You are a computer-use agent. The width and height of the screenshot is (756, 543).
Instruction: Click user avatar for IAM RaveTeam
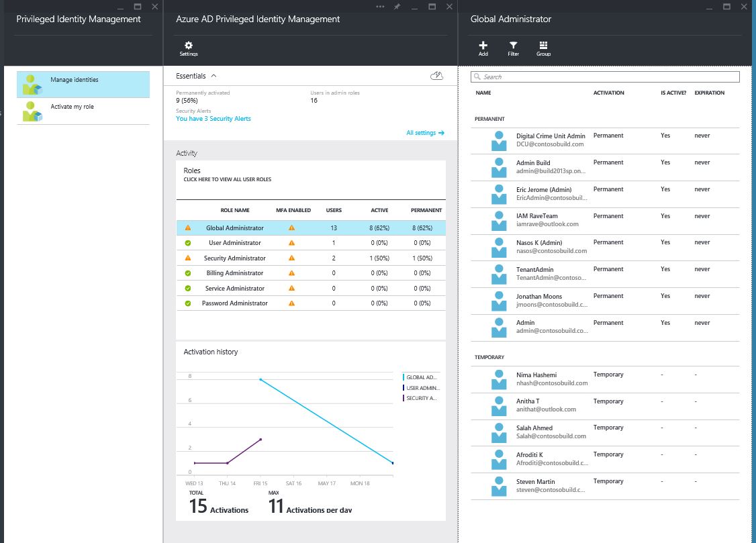(x=499, y=221)
